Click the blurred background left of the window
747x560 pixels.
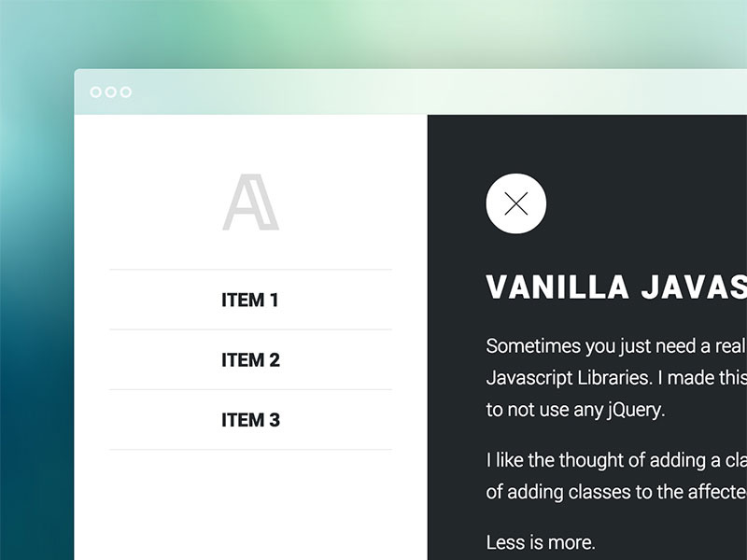[35, 327]
